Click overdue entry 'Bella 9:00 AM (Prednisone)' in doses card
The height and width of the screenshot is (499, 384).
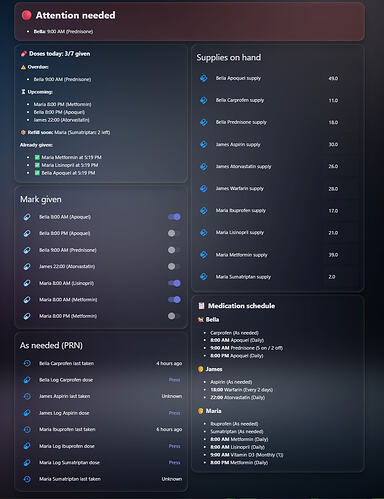coord(62,79)
